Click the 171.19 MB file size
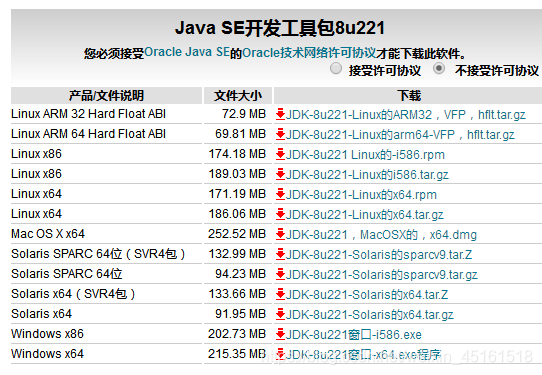The image size is (542, 375). [237, 194]
